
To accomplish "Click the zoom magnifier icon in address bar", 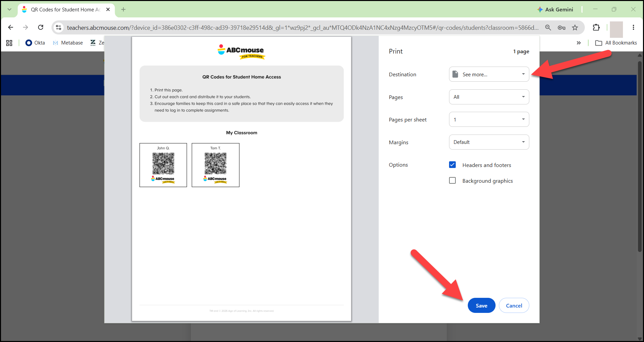I will (x=548, y=27).
